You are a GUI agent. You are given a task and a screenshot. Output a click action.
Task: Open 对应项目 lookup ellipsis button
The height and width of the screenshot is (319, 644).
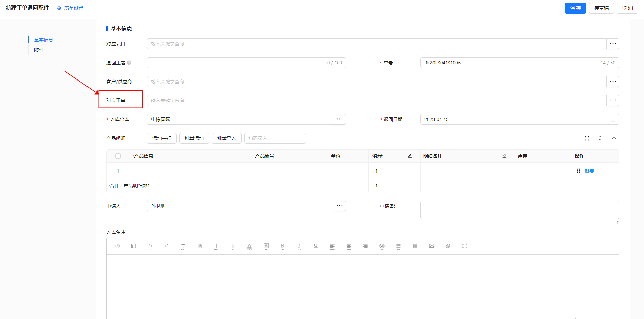pyautogui.click(x=613, y=44)
